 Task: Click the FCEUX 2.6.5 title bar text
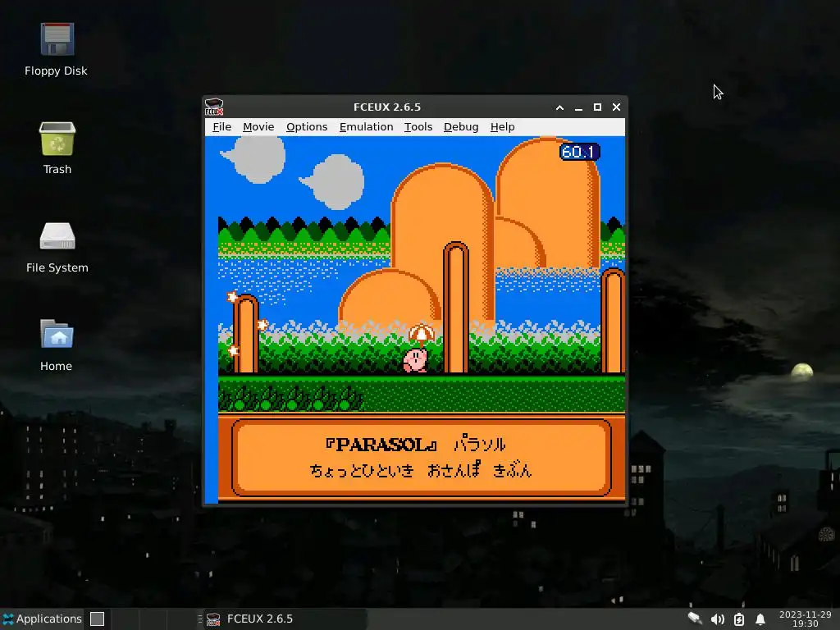[387, 107]
